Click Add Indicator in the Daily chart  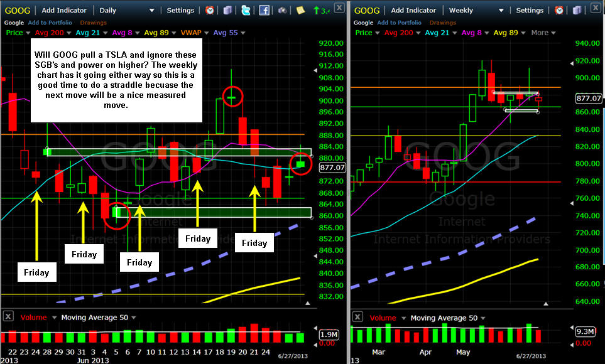point(64,11)
